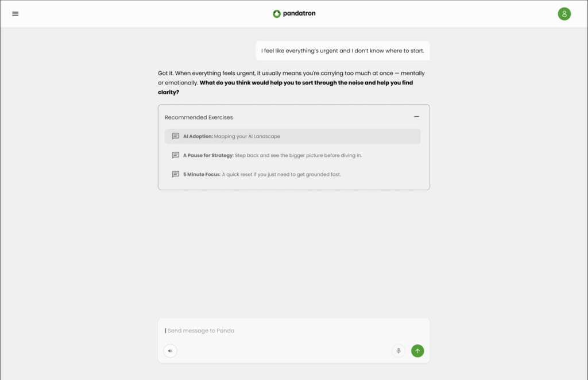588x380 pixels.
Task: Open the user profile avatar
Action: 564,14
